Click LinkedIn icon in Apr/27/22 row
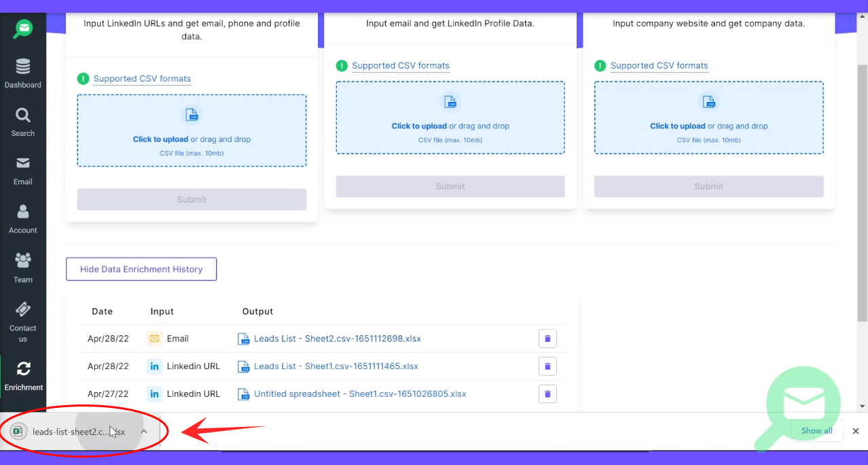The image size is (868, 465). [155, 394]
